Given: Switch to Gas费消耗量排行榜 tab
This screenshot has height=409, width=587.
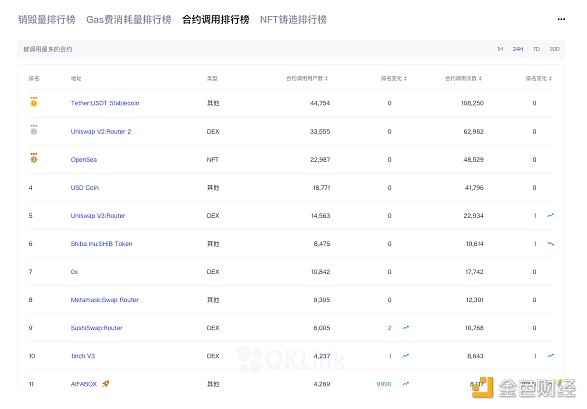Looking at the screenshot, I should (129, 19).
